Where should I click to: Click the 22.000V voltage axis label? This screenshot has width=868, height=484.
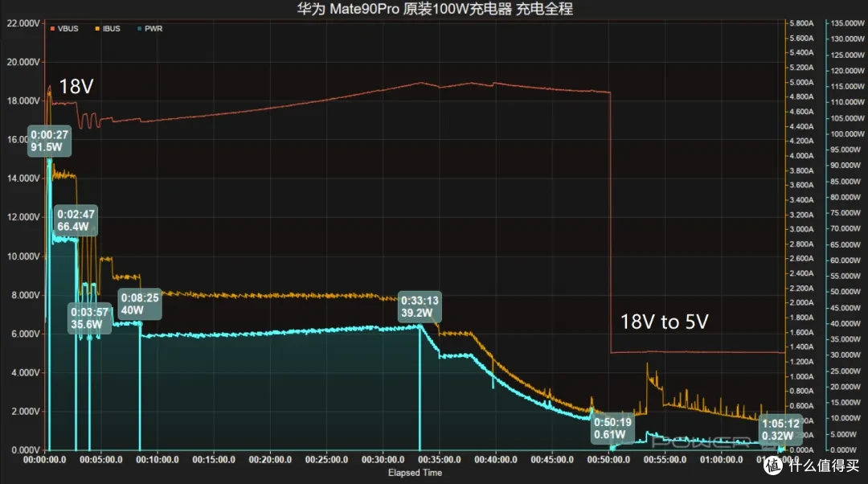pyautogui.click(x=23, y=23)
